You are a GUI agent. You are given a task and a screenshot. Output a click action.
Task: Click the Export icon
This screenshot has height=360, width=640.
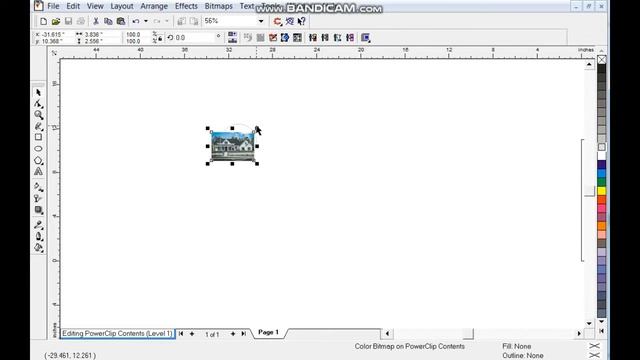coord(194,21)
